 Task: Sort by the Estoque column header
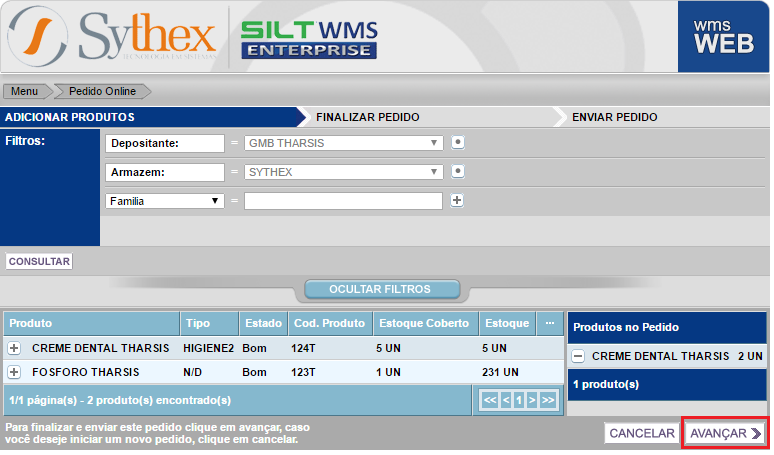pyautogui.click(x=507, y=323)
